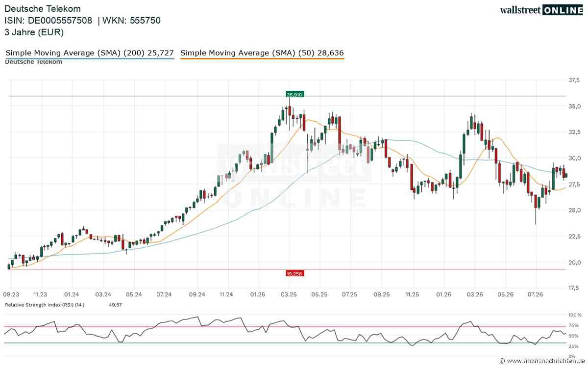Viewport: 588px width, 368px height.
Task: Click the RSI value 49,57
Action: click(x=115, y=305)
